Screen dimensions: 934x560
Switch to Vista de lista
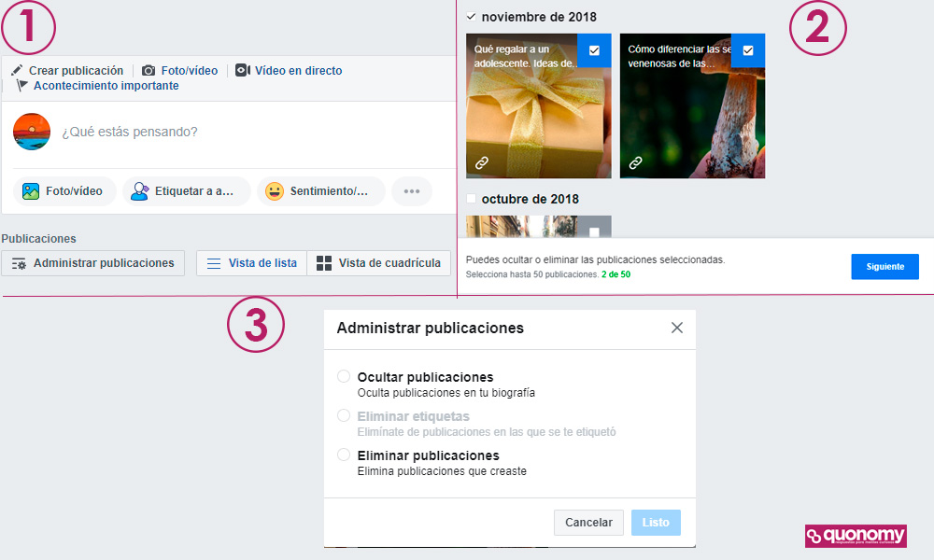tap(252, 263)
